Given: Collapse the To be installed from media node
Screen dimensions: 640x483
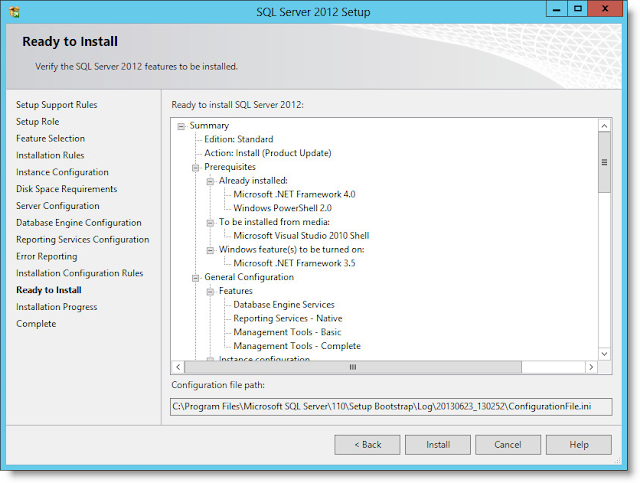Looking at the screenshot, I should (210, 223).
